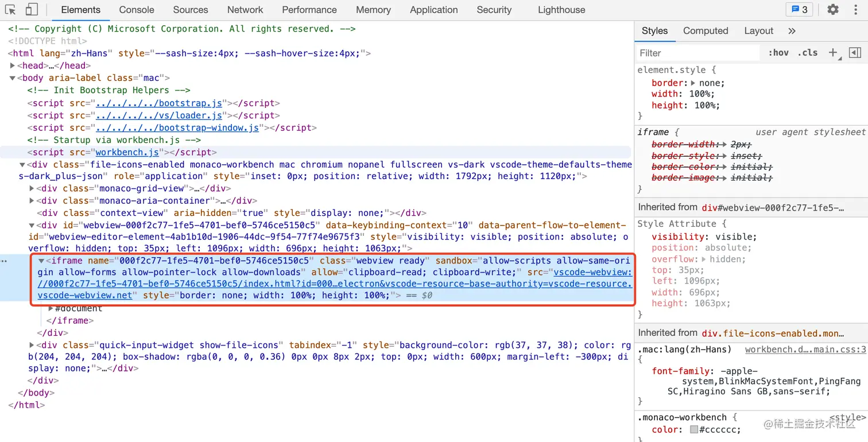
Task: Focus the Styles Filter input
Action: coord(698,53)
